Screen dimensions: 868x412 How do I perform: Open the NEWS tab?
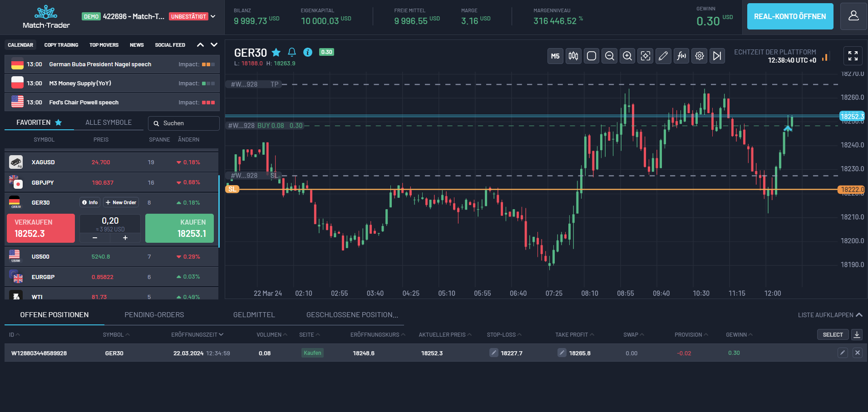pos(137,45)
